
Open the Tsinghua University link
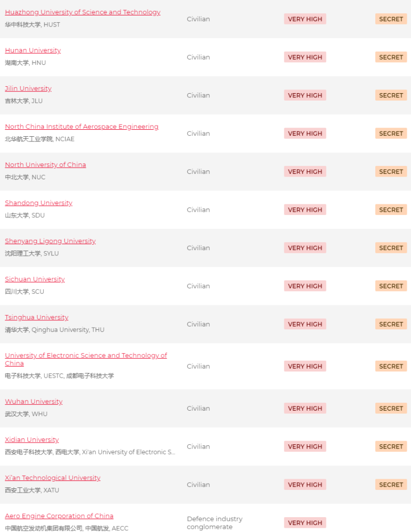pos(36,317)
